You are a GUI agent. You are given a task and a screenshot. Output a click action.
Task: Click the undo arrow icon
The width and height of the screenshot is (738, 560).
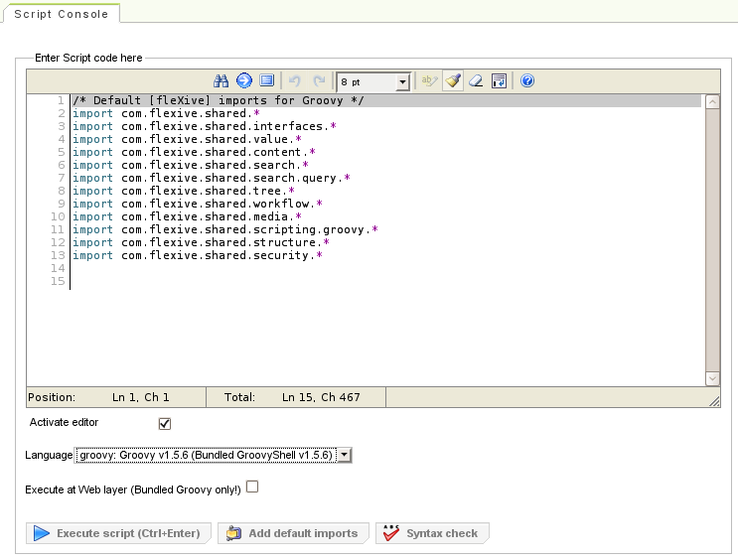click(x=294, y=81)
